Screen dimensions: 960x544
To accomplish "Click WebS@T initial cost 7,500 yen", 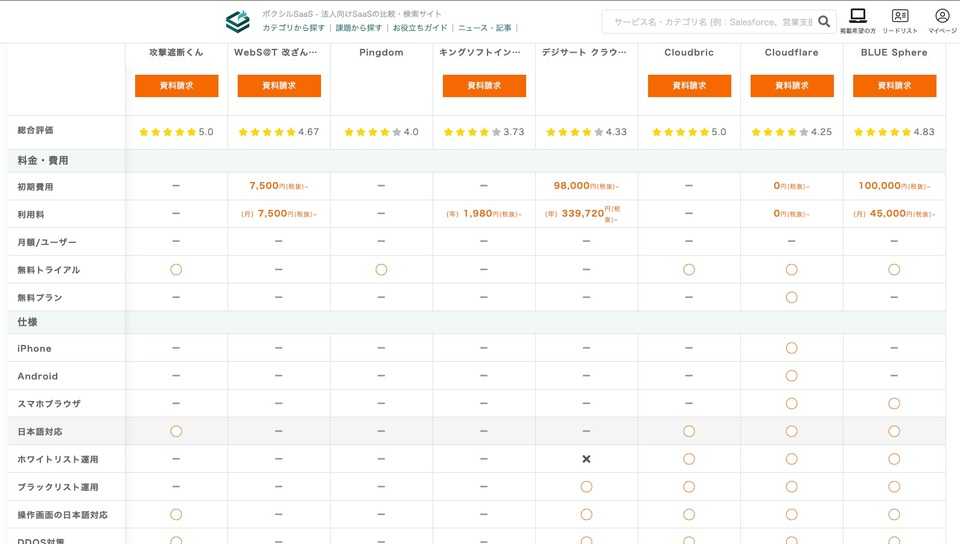I will pyautogui.click(x=279, y=185).
